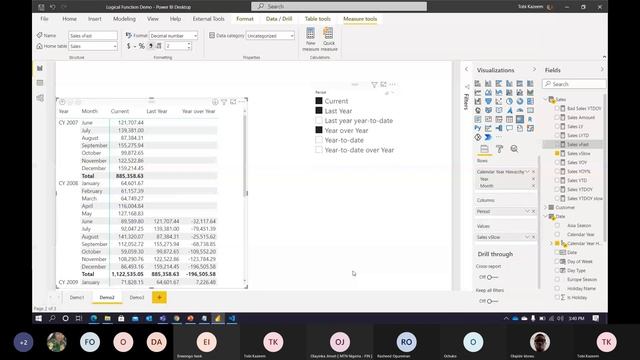
Task: Select the Matrix visual icon
Action: (x=520, y=119)
